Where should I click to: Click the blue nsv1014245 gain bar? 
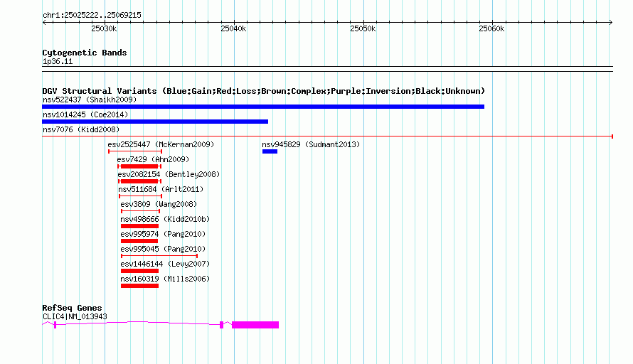[155, 122]
